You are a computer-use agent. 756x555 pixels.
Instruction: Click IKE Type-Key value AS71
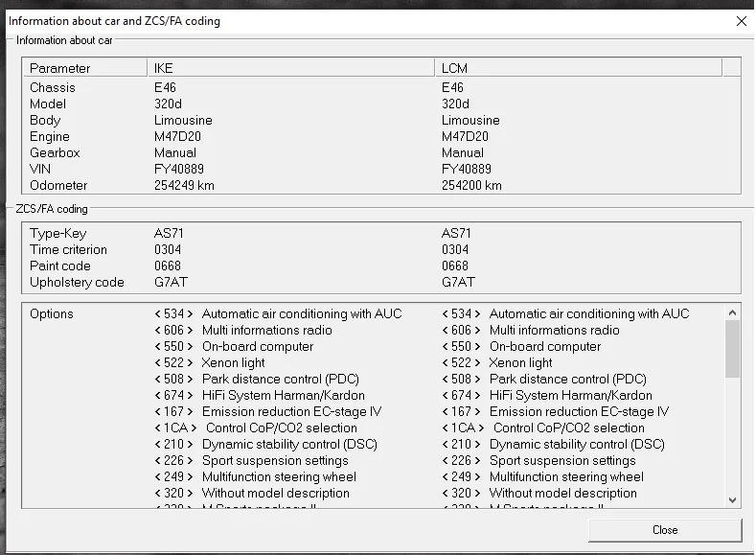169,233
